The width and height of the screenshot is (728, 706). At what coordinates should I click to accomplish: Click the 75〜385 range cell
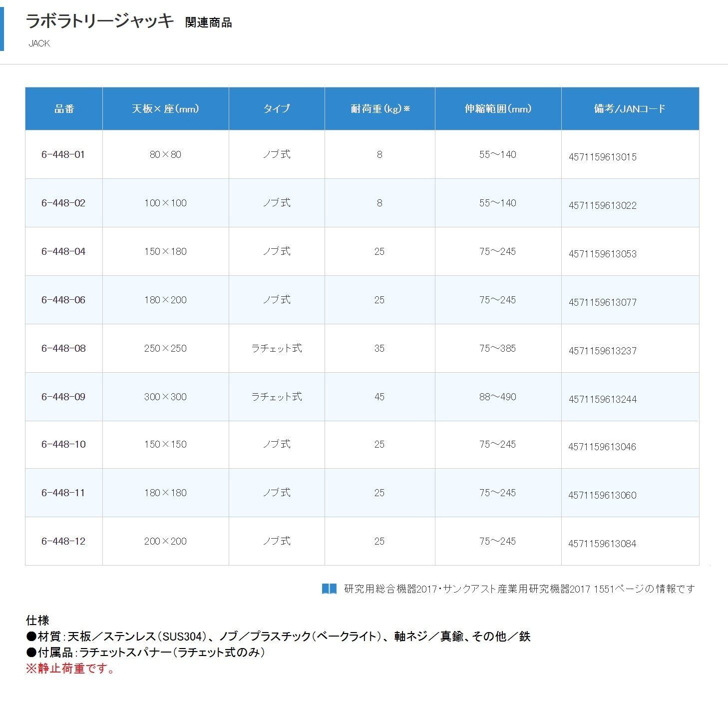click(498, 349)
